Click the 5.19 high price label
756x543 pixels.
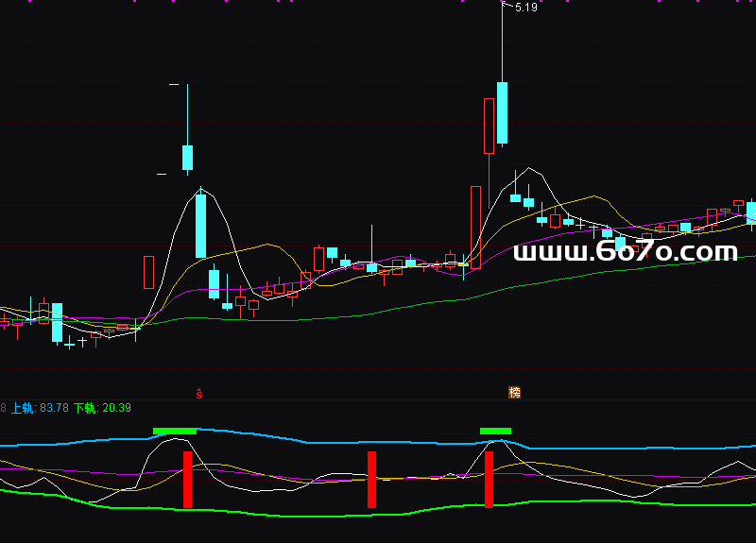pos(526,8)
